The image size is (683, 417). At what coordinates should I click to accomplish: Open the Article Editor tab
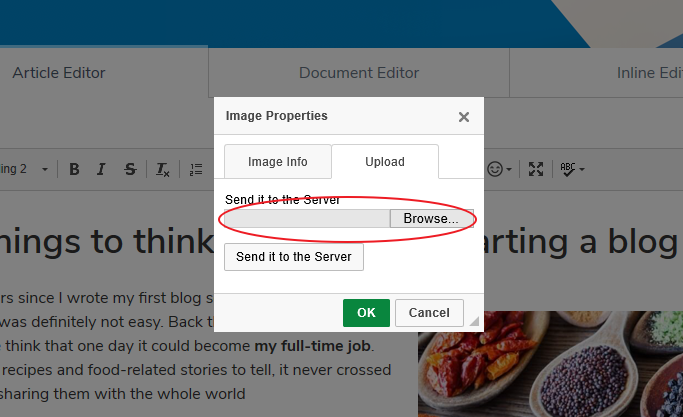[x=59, y=73]
